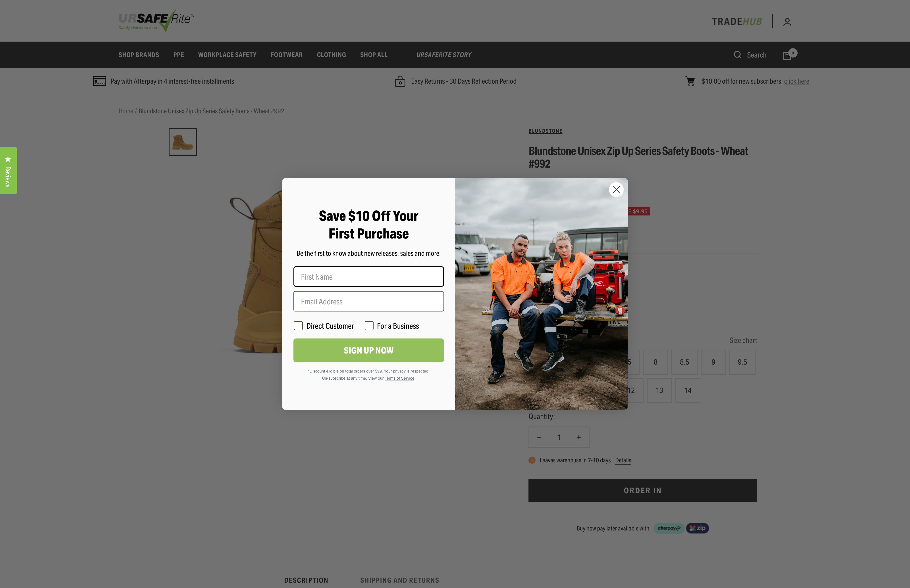The image size is (910, 588).
Task: Open the search icon
Action: tap(737, 55)
